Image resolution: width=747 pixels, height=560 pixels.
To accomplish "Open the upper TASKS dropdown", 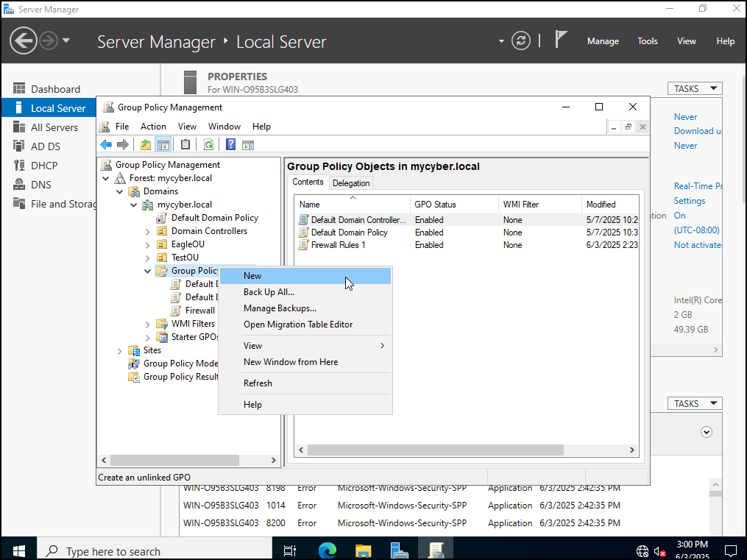I will click(695, 88).
